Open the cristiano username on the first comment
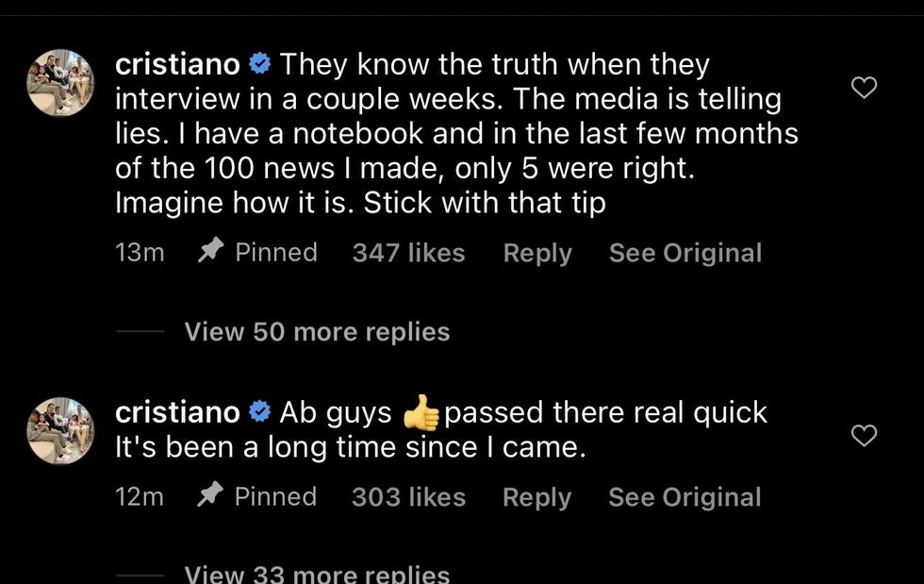The height and width of the screenshot is (584, 924). (x=177, y=64)
